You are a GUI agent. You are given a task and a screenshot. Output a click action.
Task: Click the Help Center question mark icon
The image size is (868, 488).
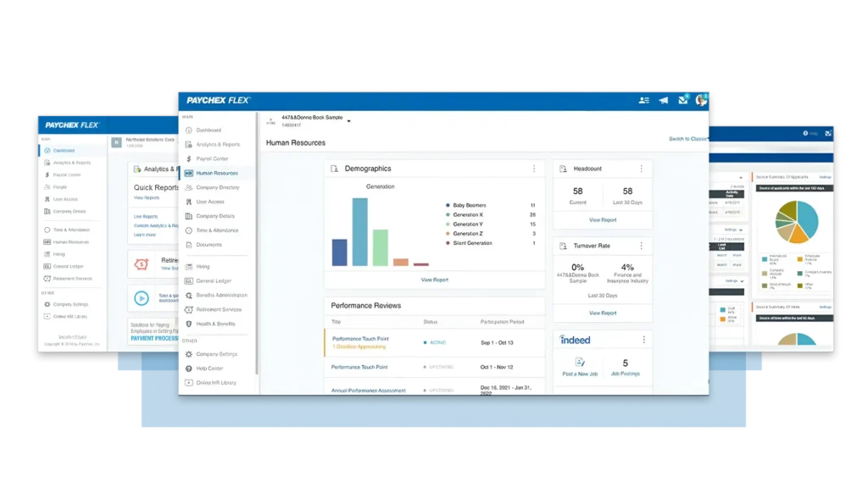[x=188, y=369]
